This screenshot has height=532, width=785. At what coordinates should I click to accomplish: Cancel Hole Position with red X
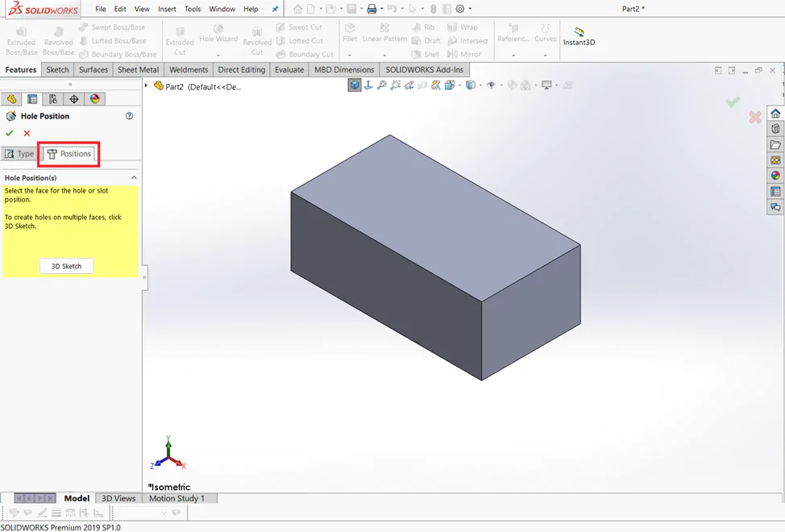[27, 133]
